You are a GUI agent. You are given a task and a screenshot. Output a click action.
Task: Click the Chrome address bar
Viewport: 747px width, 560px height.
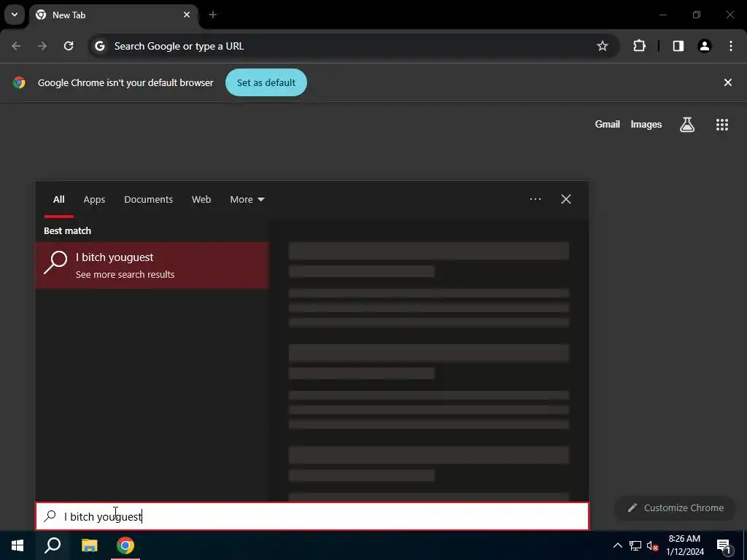click(x=352, y=46)
